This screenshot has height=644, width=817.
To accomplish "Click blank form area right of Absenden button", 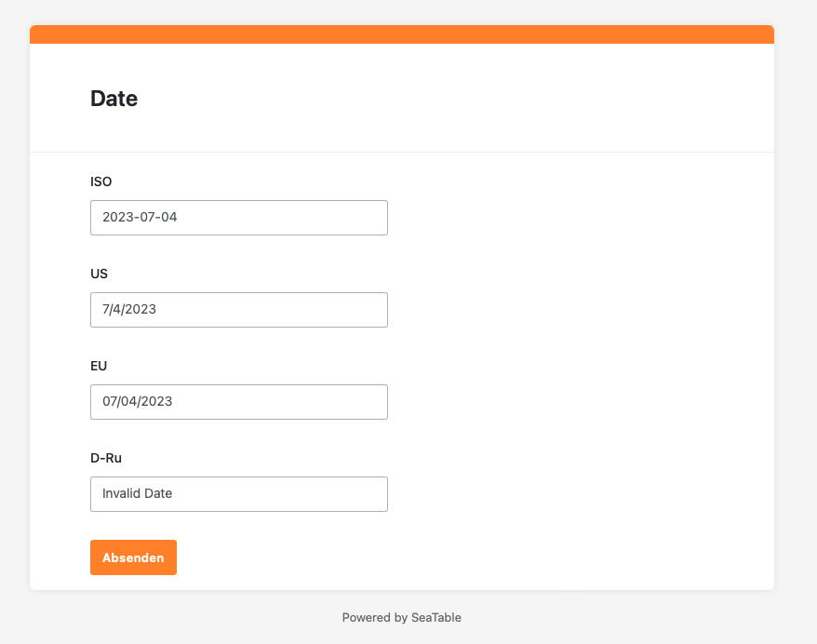I will coord(465,557).
